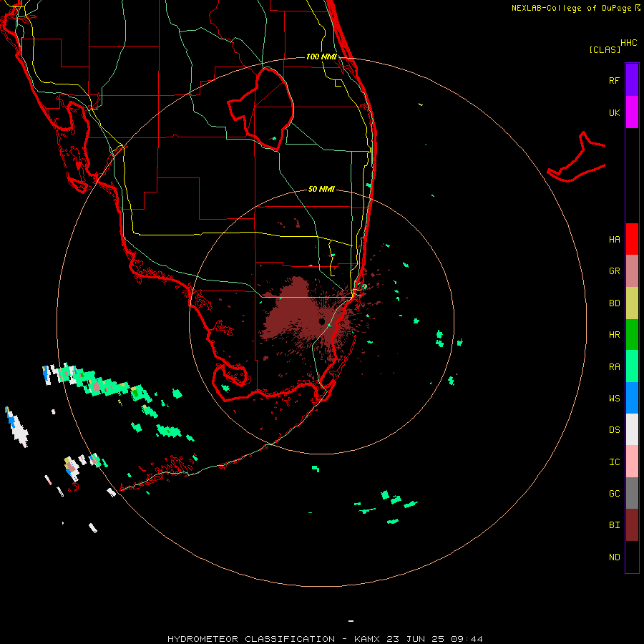Click the black radar site dot at center
Screen dimensions: 644x644
[x=321, y=321]
